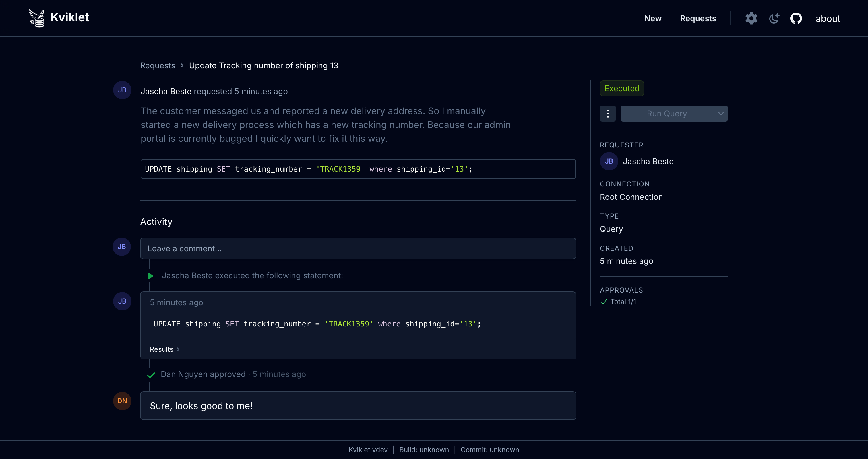
Task: Click green check beside Dan Nguyen approved
Action: [151, 375]
